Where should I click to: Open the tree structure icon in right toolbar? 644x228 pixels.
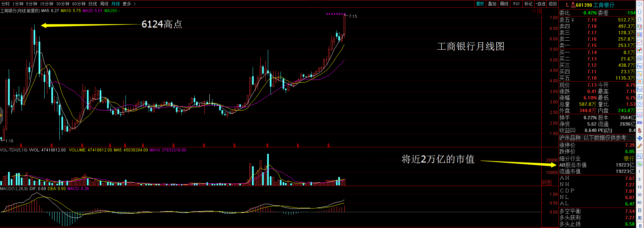point(640,74)
